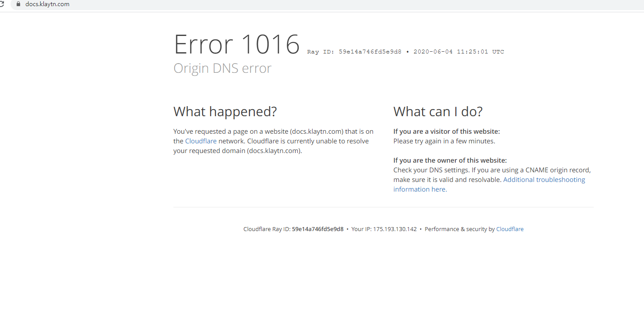Click the bold Cloudflare Ray ID in footer
644x317 pixels.
click(318, 229)
